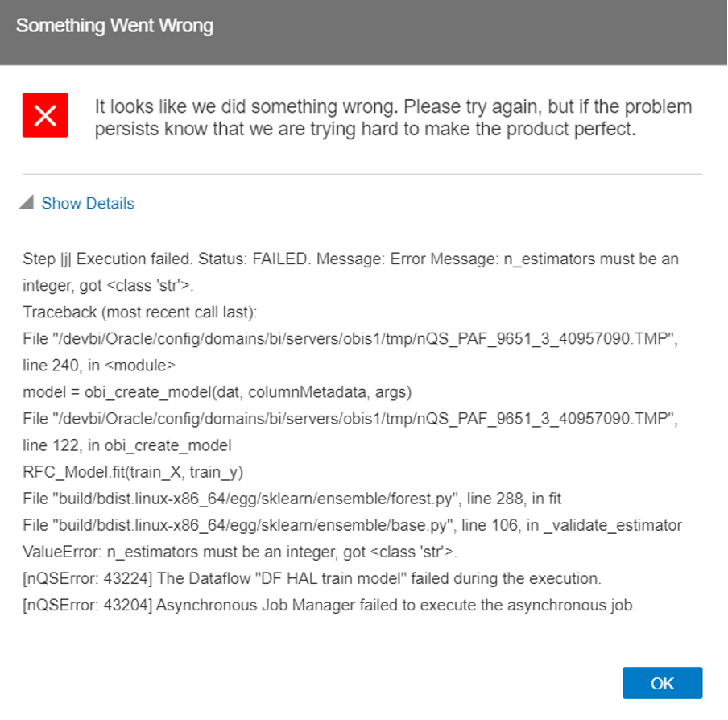Click the Show Details link
This screenshot has height=720, width=728.
(88, 203)
